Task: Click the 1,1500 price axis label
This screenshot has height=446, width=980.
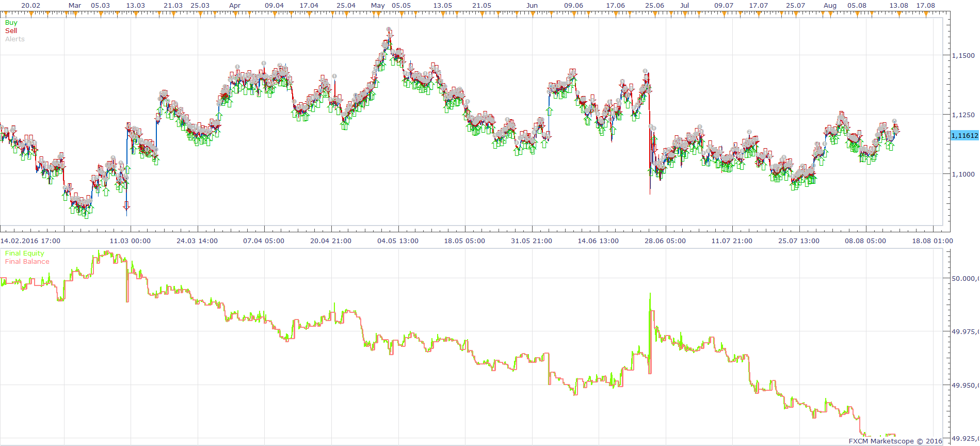Action: tap(963, 56)
